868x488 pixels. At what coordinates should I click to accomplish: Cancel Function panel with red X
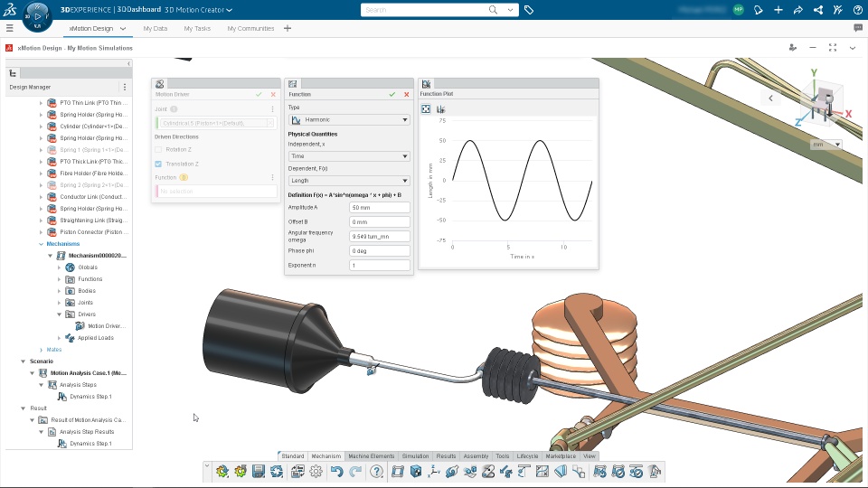click(406, 95)
